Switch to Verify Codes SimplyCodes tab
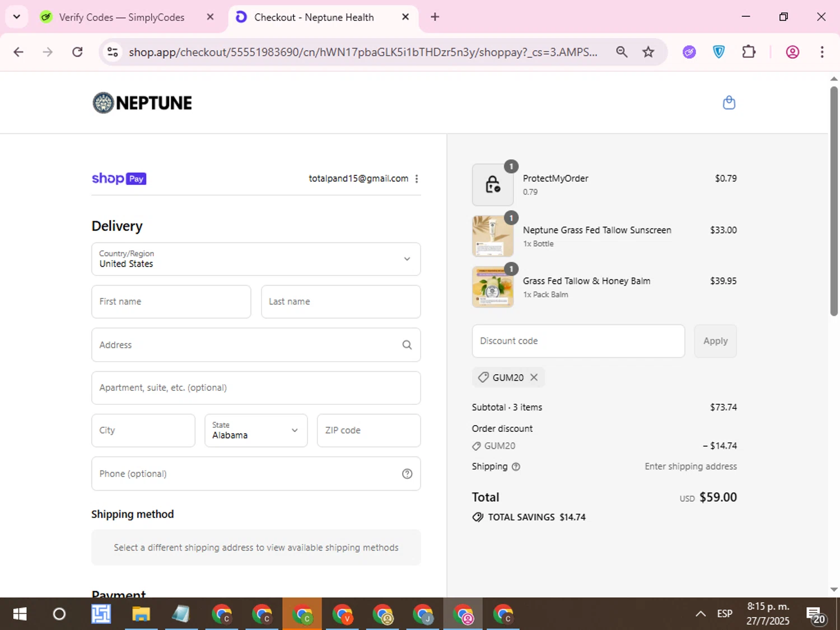 tap(120, 17)
